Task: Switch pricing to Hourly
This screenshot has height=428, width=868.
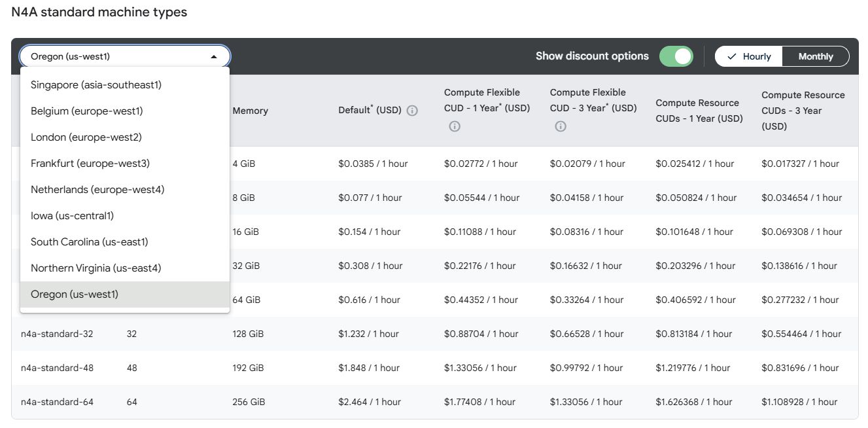Action: pos(749,56)
